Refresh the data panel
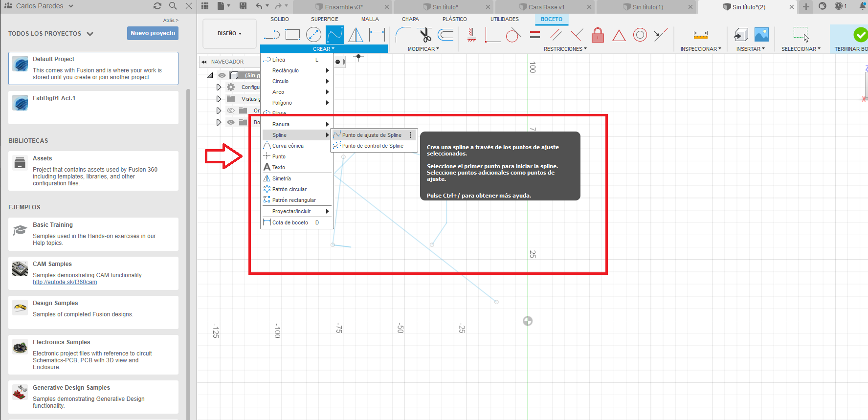 coord(157,6)
